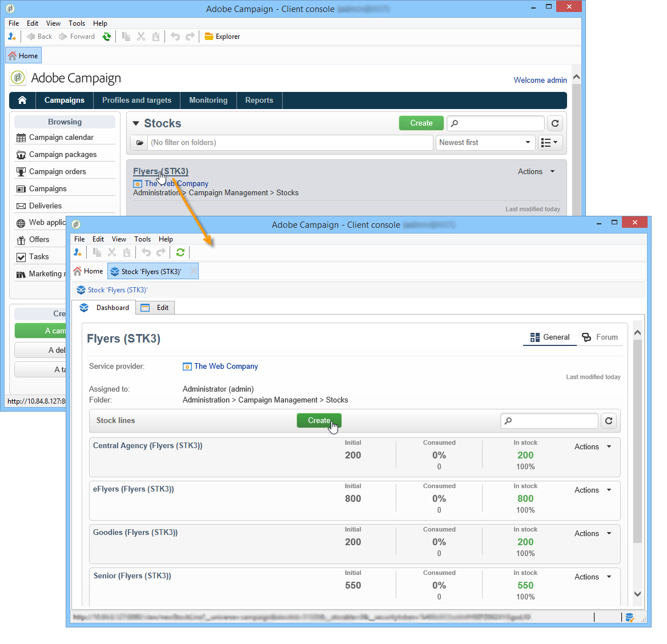Click the Stock lines search field

549,421
